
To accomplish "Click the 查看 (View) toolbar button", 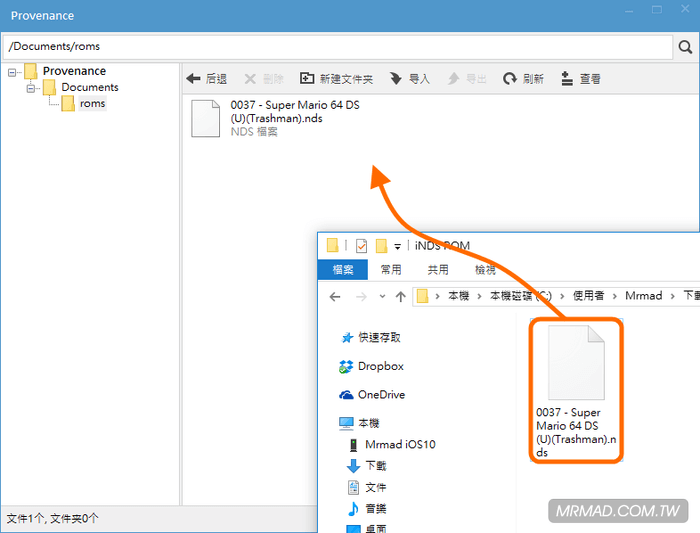I will coord(581,78).
